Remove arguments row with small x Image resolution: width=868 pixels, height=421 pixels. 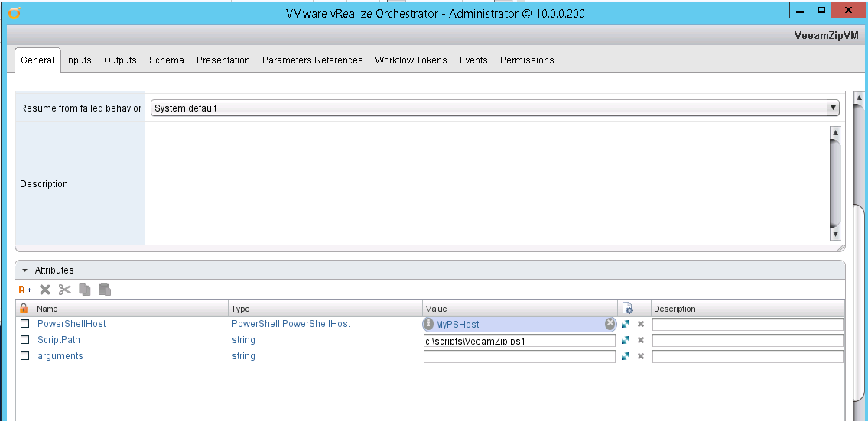tap(640, 356)
